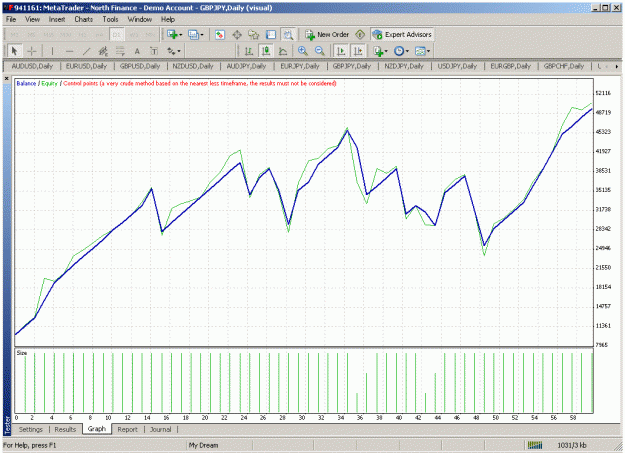Select the text tool (A)

[x=137, y=51]
